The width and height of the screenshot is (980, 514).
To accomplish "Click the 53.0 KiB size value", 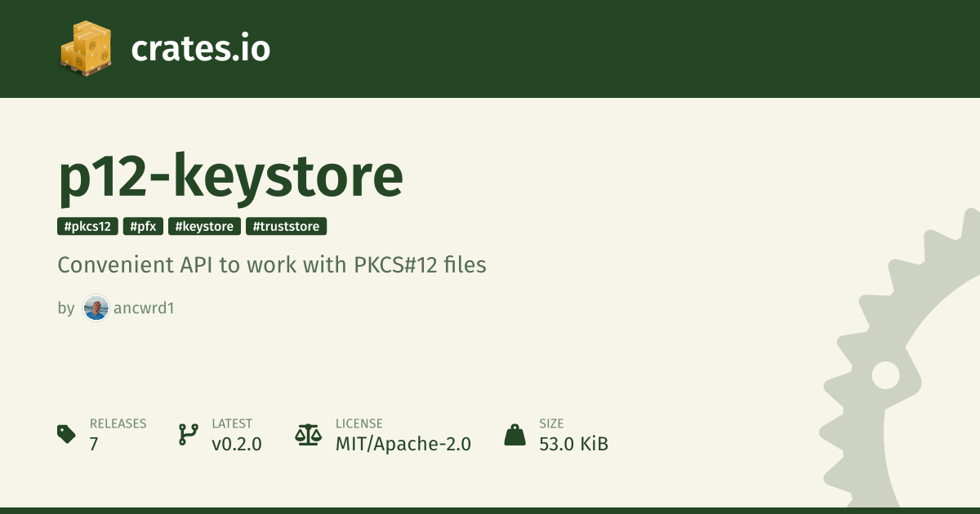I will (573, 444).
